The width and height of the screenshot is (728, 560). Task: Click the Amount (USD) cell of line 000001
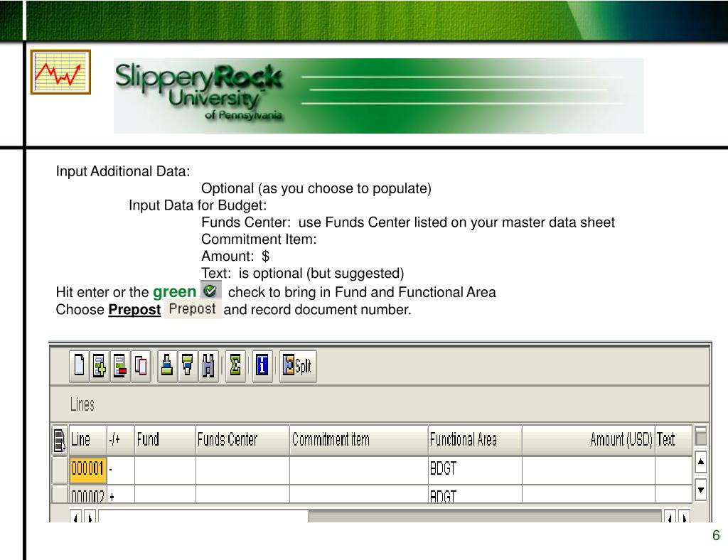pyautogui.click(x=588, y=470)
